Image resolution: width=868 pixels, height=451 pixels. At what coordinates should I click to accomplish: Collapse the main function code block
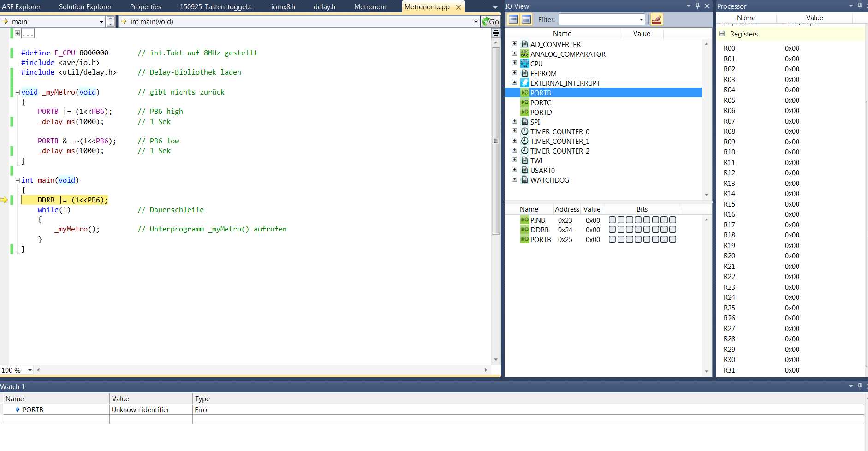click(x=17, y=180)
